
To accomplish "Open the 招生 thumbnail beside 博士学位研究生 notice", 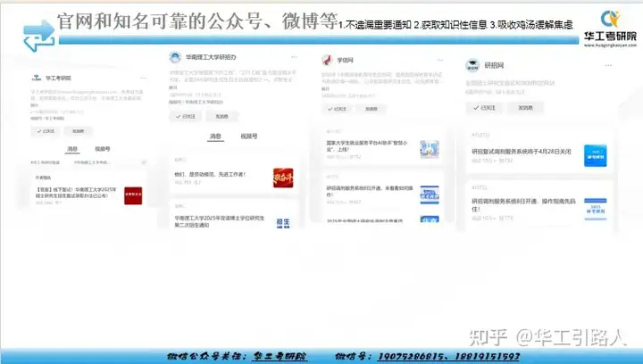I will tap(283, 223).
